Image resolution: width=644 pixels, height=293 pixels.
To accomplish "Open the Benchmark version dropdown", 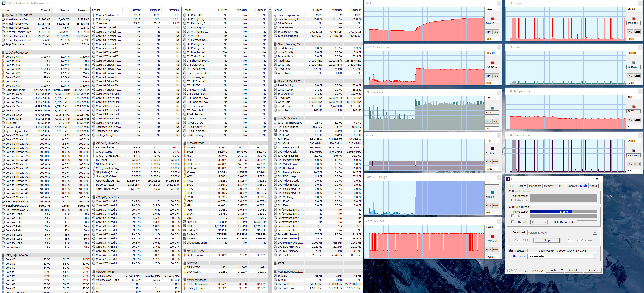I will pos(595,233).
